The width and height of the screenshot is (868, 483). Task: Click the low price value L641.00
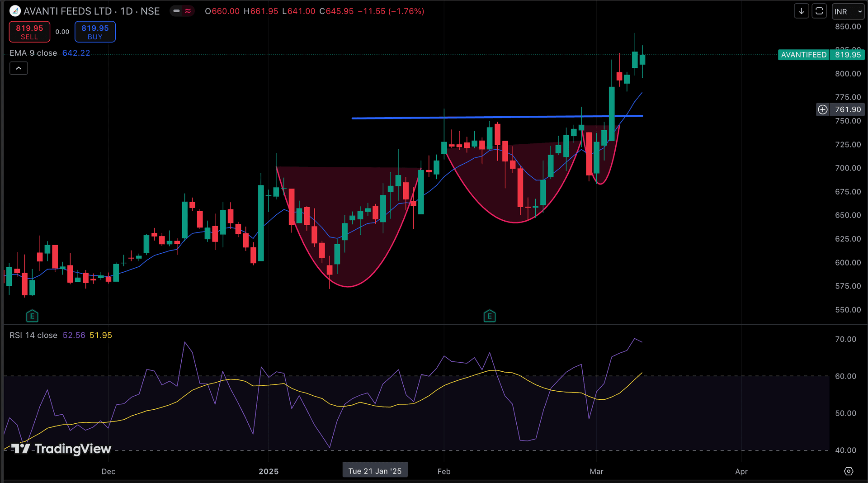pos(299,11)
